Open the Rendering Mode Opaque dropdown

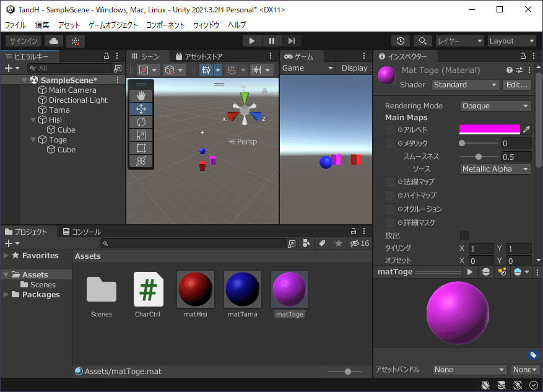tap(495, 106)
